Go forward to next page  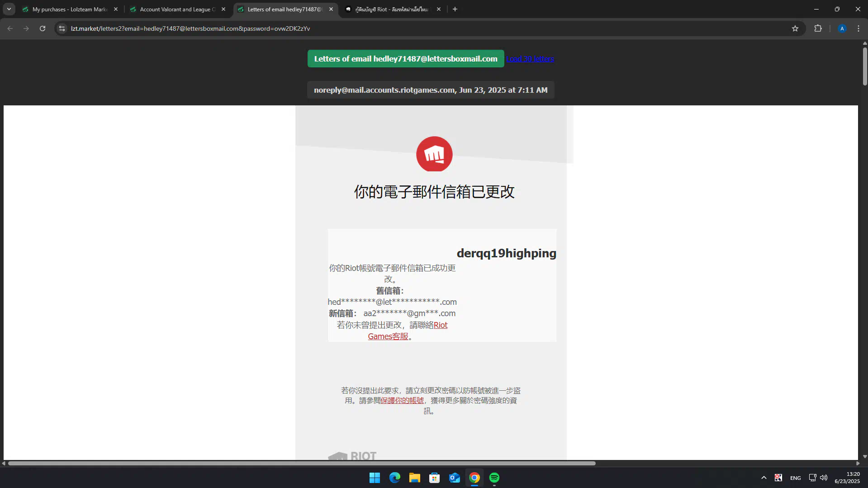(26, 28)
